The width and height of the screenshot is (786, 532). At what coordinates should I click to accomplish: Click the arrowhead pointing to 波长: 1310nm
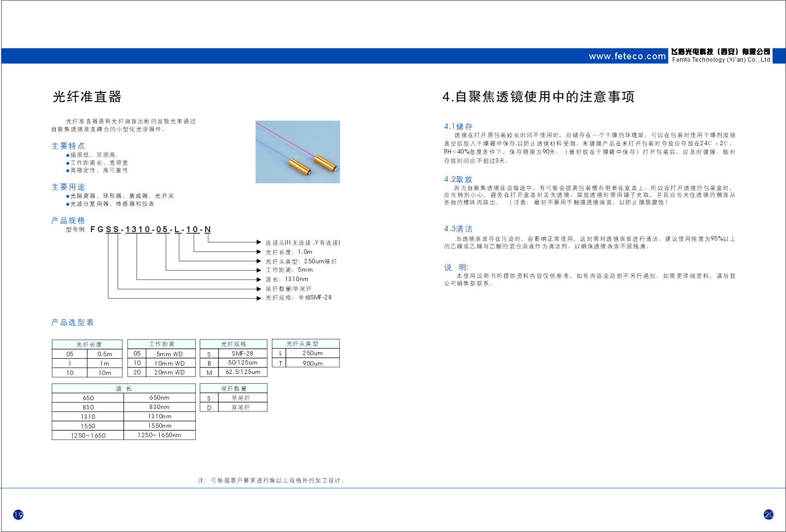pos(259,280)
